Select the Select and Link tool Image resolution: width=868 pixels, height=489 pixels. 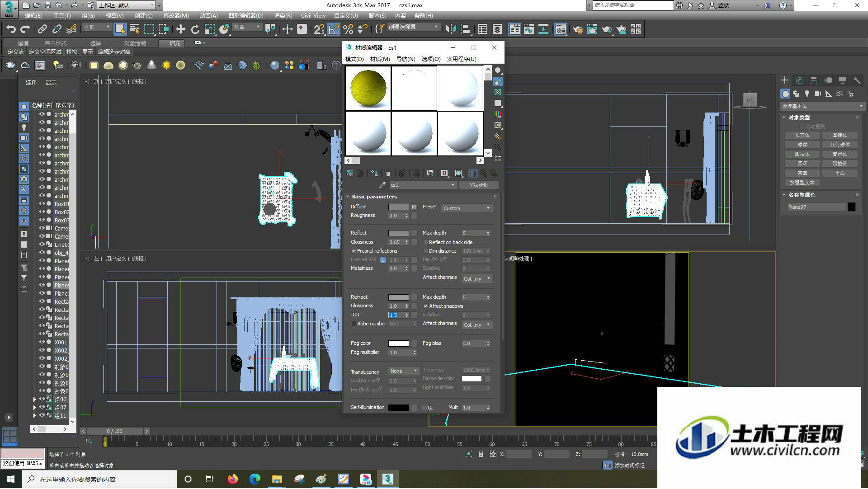click(x=42, y=29)
